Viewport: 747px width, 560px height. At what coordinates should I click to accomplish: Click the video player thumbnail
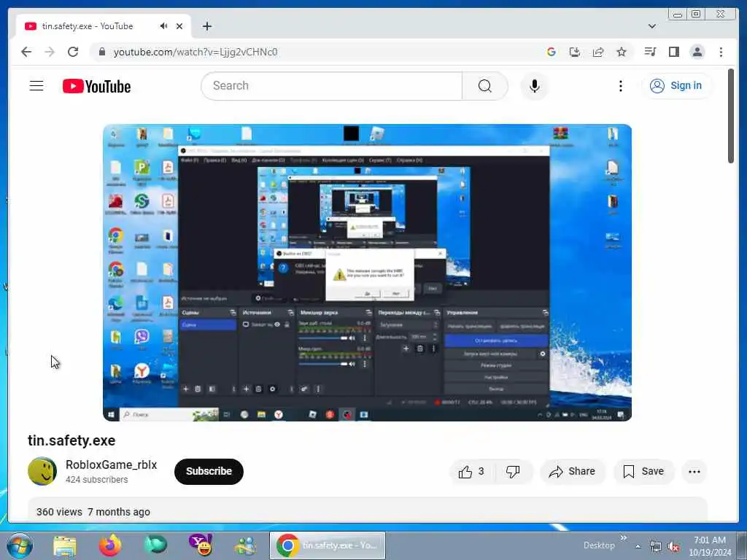[x=368, y=273]
